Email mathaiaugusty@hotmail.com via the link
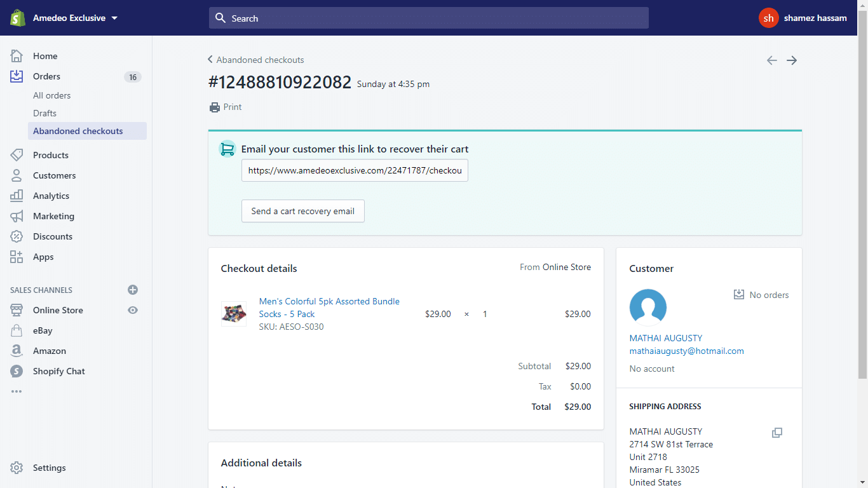 coord(686,351)
